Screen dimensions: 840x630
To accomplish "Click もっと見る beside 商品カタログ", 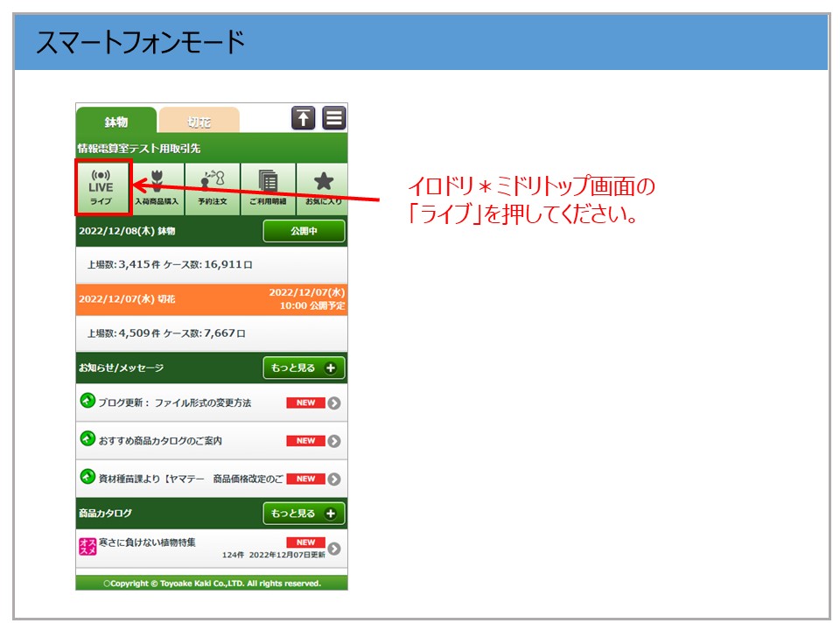I will (304, 514).
